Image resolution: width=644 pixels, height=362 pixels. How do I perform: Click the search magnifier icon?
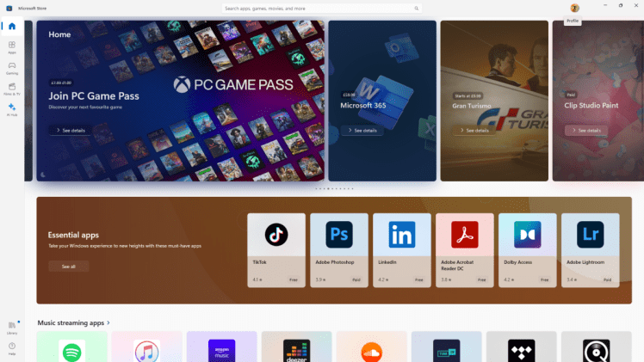[416, 9]
